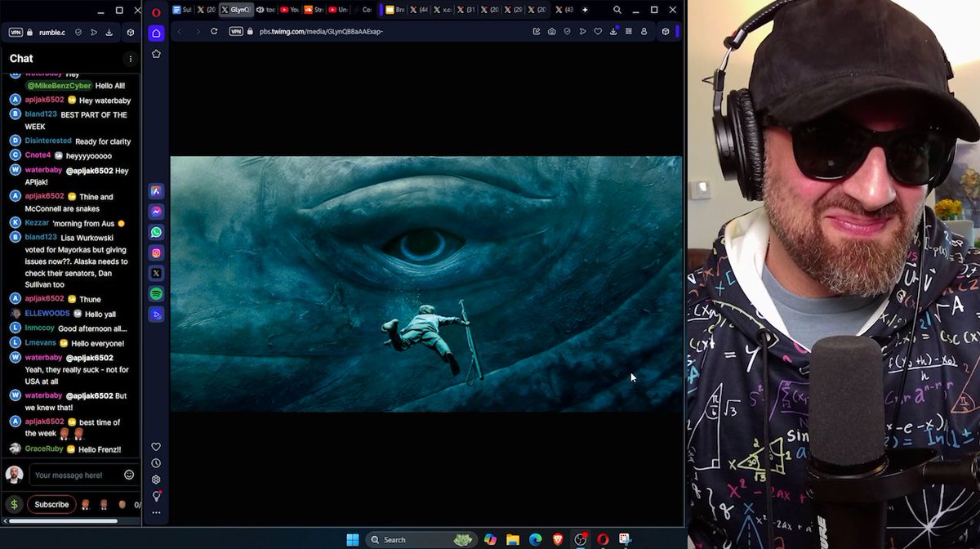Switch to the 'Str' SoundCloud tab
Image resolution: width=980 pixels, height=549 pixels.
314,10
